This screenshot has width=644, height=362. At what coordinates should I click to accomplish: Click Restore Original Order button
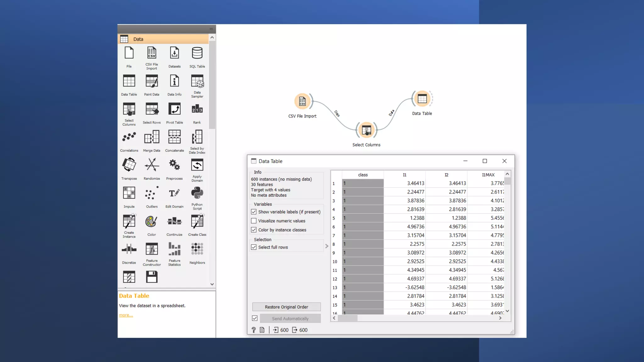pos(286,307)
